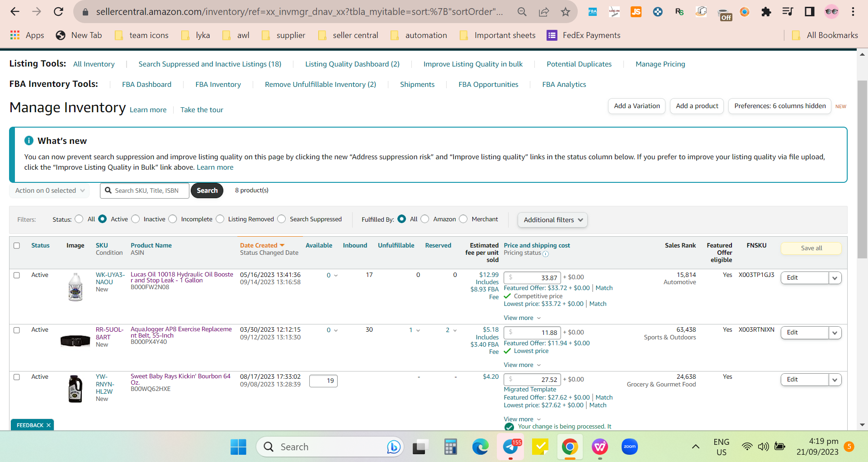This screenshot has width=868, height=462.
Task: Click the zoom magnifier icon in address bar
Action: coord(522,12)
